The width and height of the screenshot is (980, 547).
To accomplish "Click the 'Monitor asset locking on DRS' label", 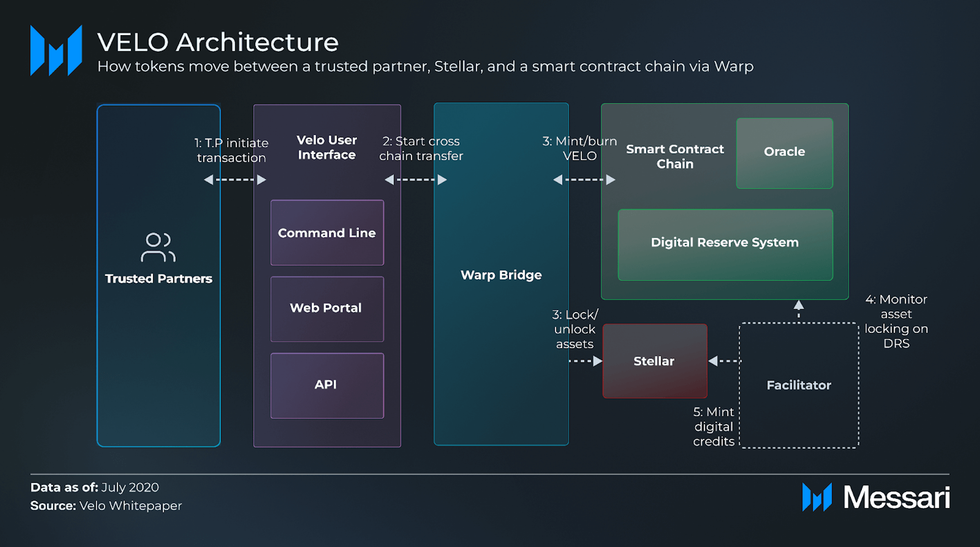I will pyautogui.click(x=896, y=321).
